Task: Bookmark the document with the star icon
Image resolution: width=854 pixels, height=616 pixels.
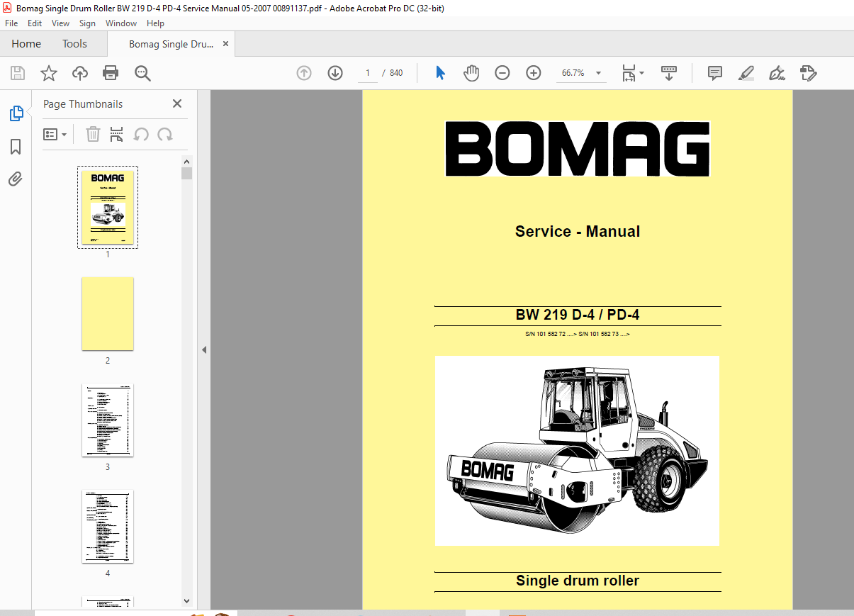Action: pos(48,73)
